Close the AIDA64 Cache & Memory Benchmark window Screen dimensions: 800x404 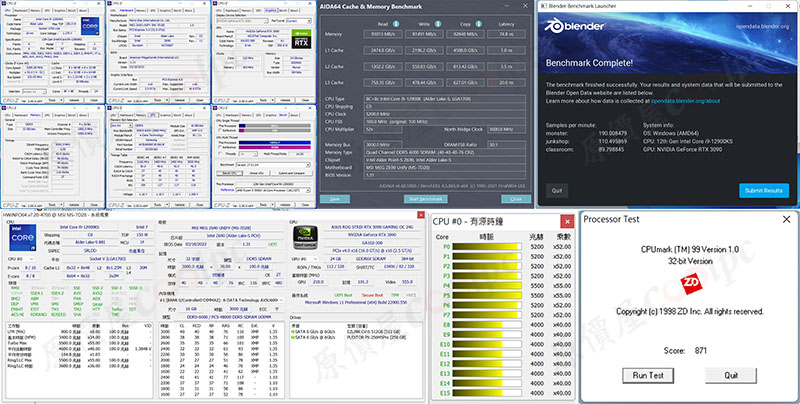pos(525,6)
